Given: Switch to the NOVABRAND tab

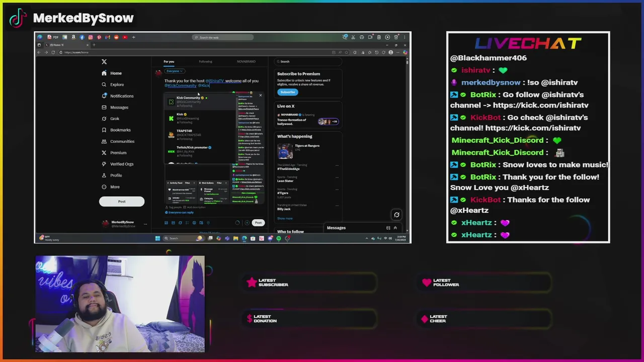Looking at the screenshot, I should tap(246, 62).
